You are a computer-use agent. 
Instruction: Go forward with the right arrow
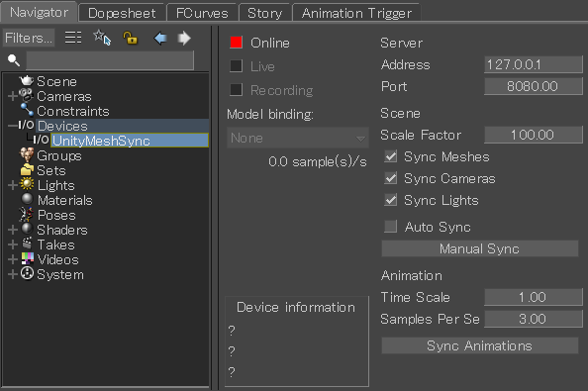click(184, 38)
